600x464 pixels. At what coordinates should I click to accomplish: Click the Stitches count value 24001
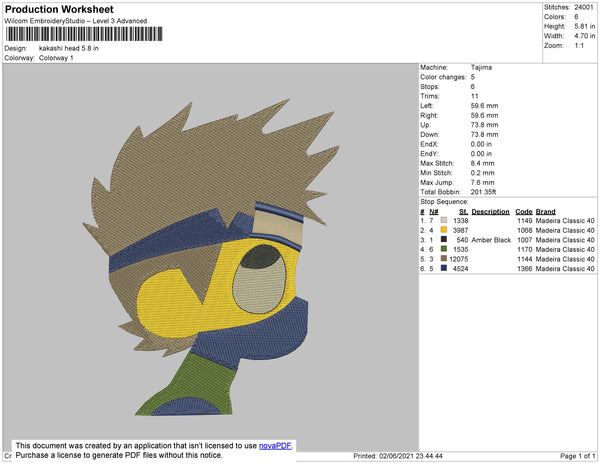tap(584, 7)
